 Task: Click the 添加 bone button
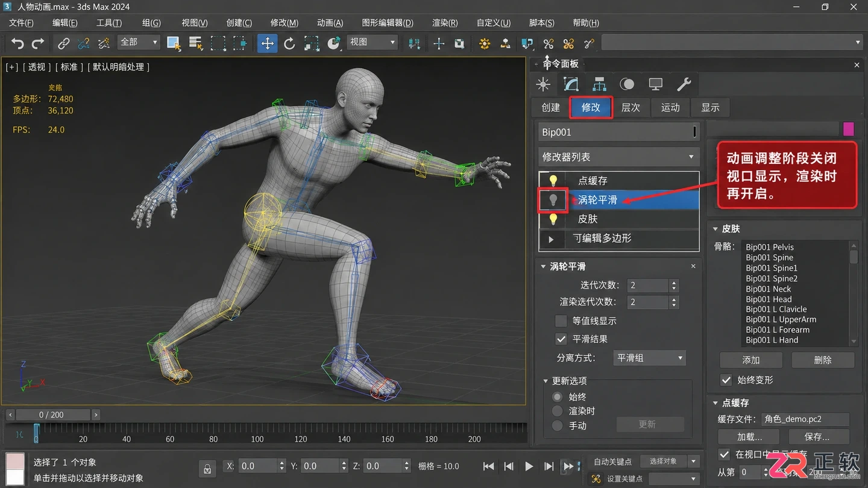coord(751,360)
